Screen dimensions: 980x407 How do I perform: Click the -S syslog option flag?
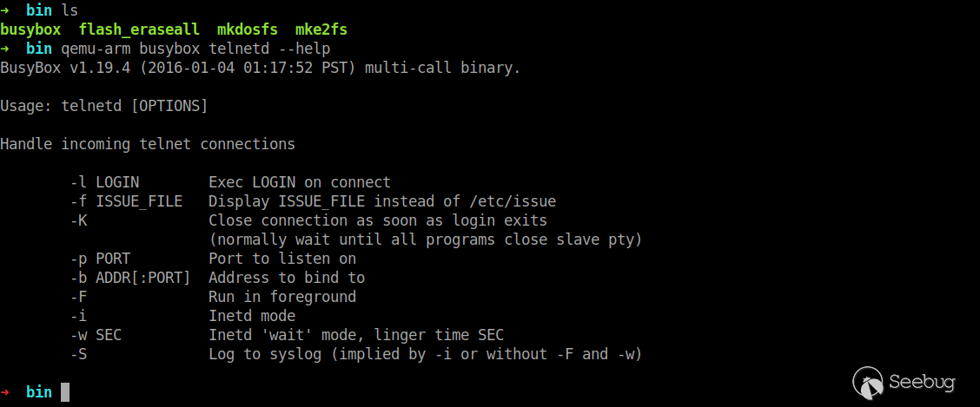click(x=78, y=354)
